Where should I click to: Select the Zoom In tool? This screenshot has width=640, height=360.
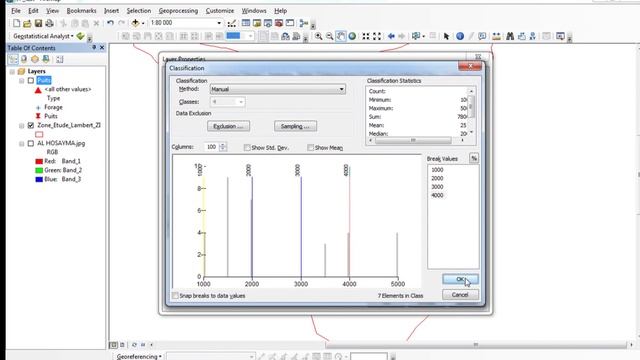point(318,36)
